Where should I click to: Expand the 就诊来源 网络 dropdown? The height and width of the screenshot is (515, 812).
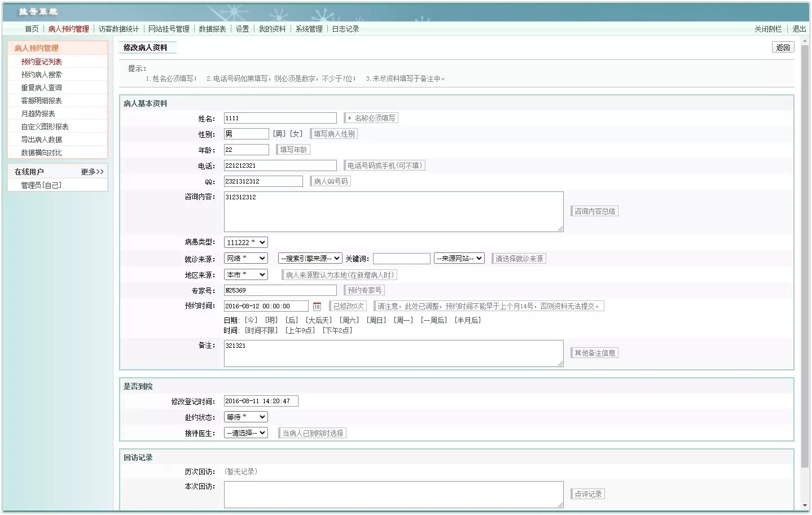pyautogui.click(x=245, y=259)
